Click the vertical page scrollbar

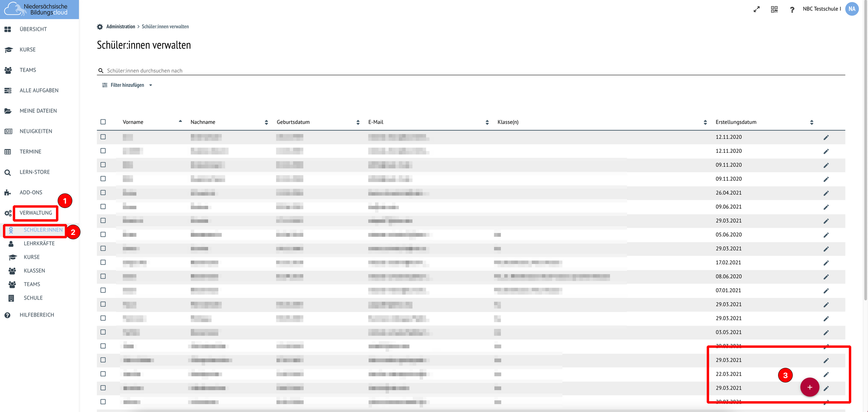pos(865,174)
